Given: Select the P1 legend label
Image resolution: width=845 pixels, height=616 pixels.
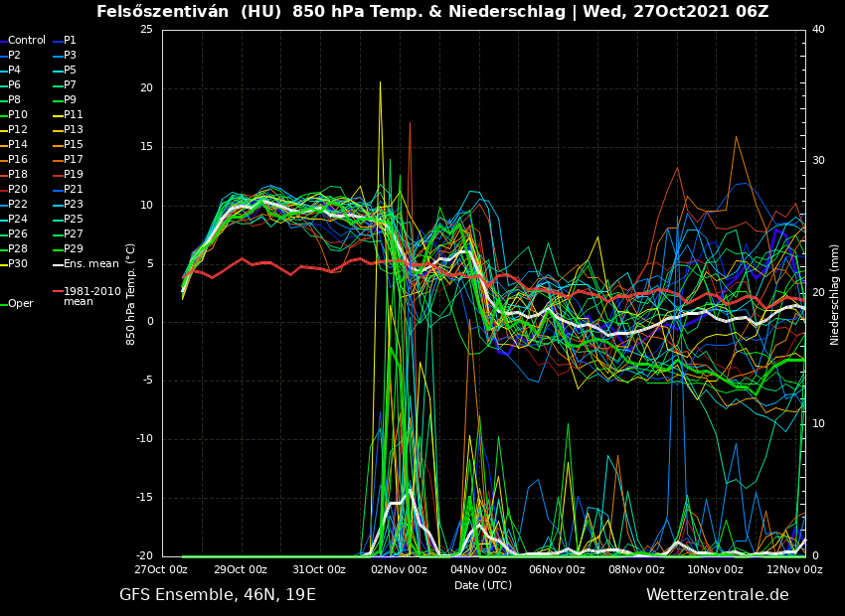Looking at the screenshot, I should 70,41.
